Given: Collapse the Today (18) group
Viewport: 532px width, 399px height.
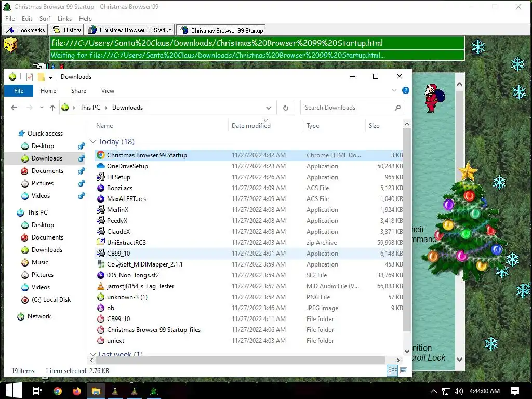Looking at the screenshot, I should pos(93,141).
